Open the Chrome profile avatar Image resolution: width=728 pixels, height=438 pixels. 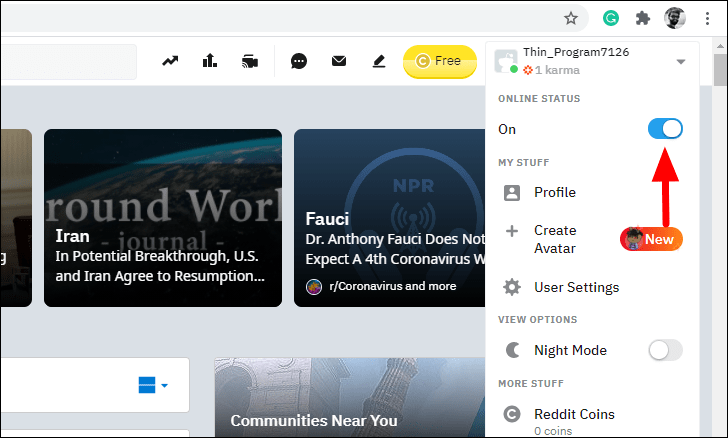(675, 19)
